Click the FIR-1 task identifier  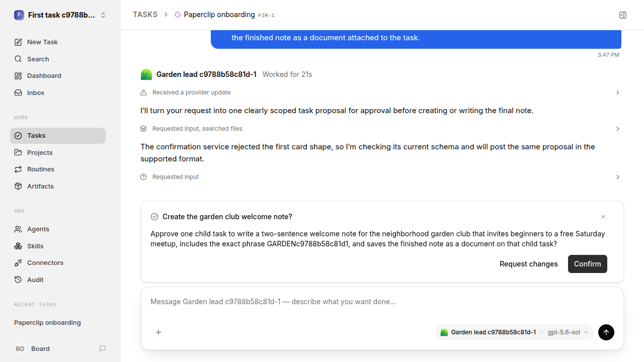[x=266, y=16]
